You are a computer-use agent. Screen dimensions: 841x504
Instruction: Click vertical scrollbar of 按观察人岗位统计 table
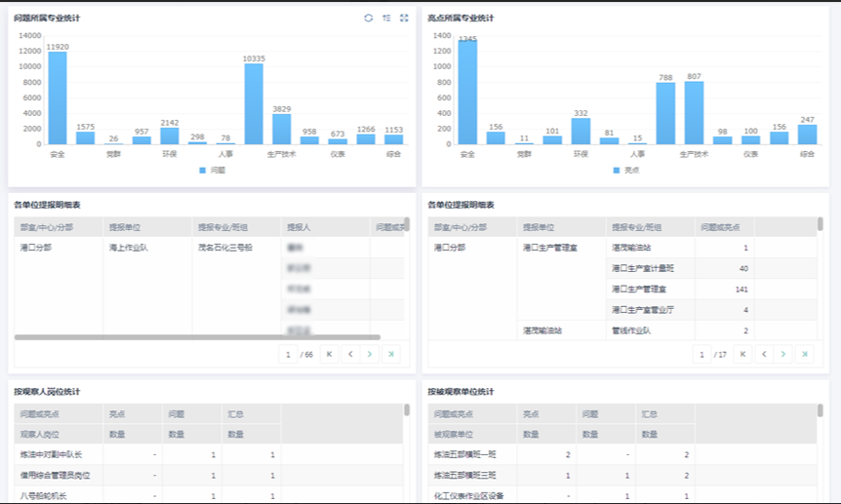pyautogui.click(x=407, y=410)
